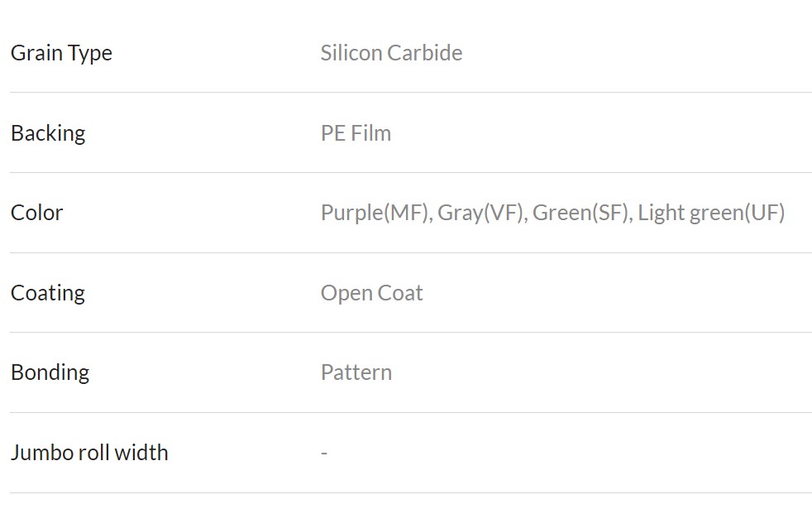This screenshot has width=812, height=509.
Task: Click the Jumbo roll width label
Action: [x=89, y=453]
